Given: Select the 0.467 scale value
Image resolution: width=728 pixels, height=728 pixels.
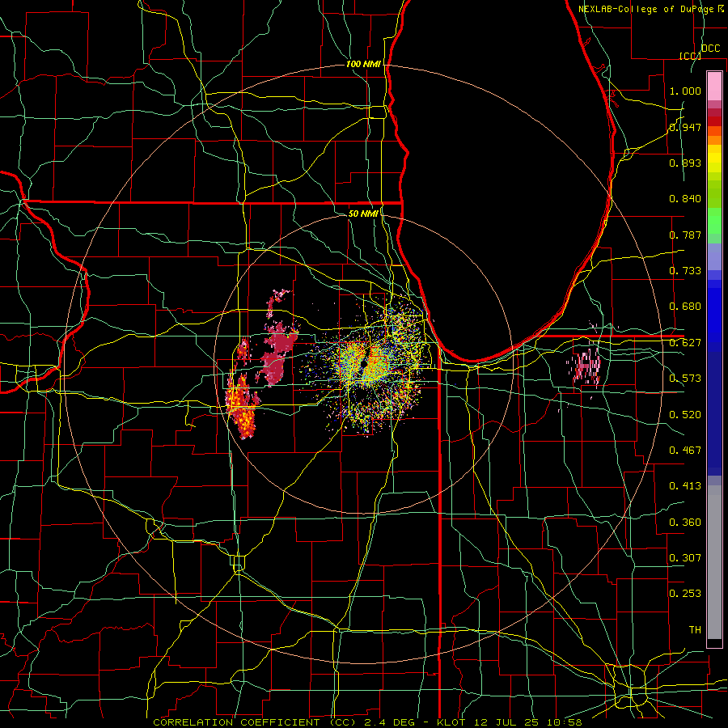Looking at the screenshot, I should [685, 451].
